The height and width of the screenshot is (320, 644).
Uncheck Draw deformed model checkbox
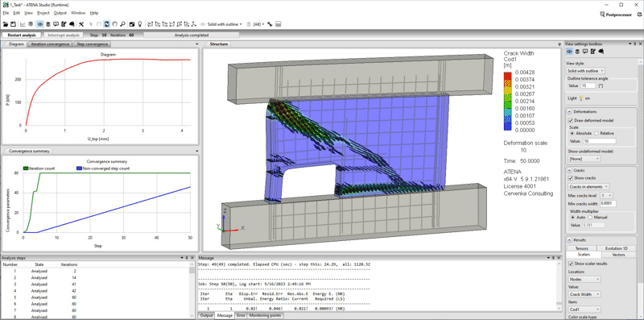click(x=571, y=121)
